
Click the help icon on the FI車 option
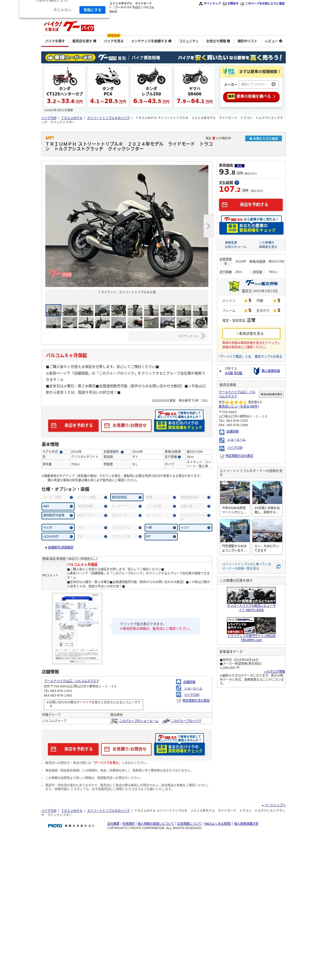174,528
